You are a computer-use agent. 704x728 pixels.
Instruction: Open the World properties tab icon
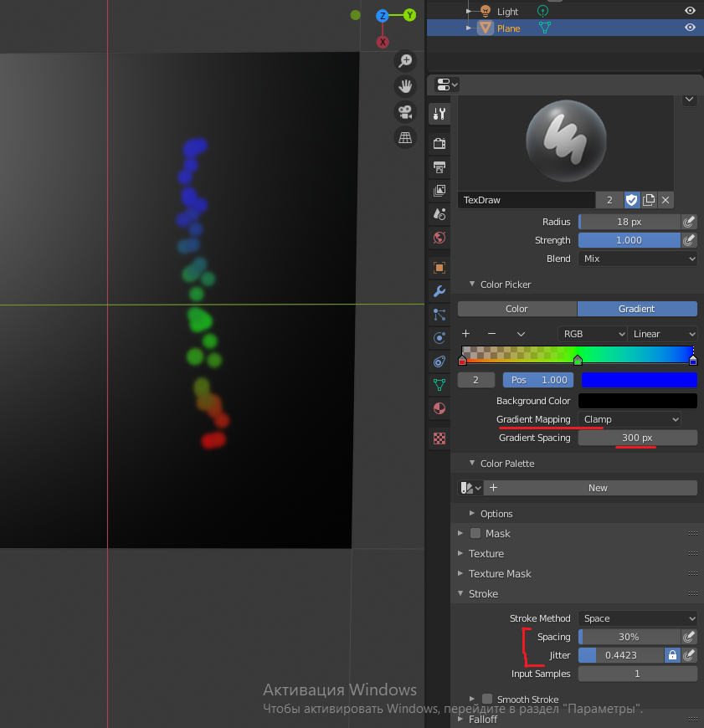tap(439, 238)
